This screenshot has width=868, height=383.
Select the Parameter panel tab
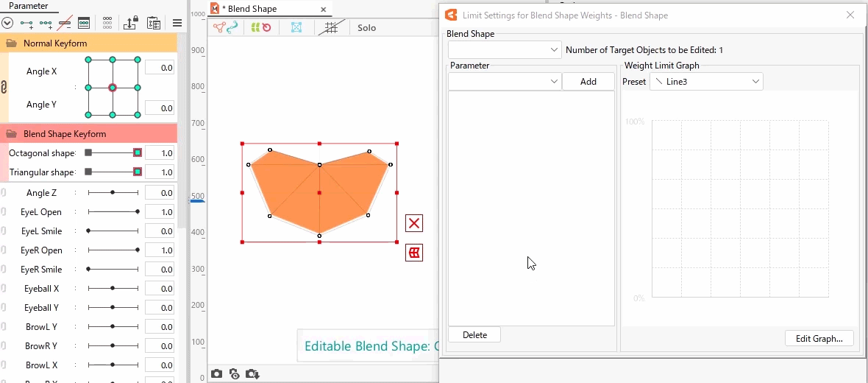(x=29, y=6)
